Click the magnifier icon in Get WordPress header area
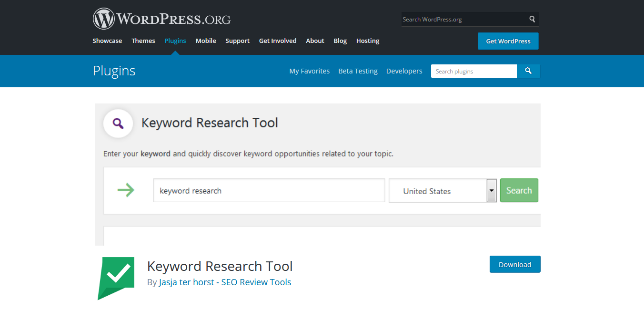The width and height of the screenshot is (644, 311). tap(532, 19)
